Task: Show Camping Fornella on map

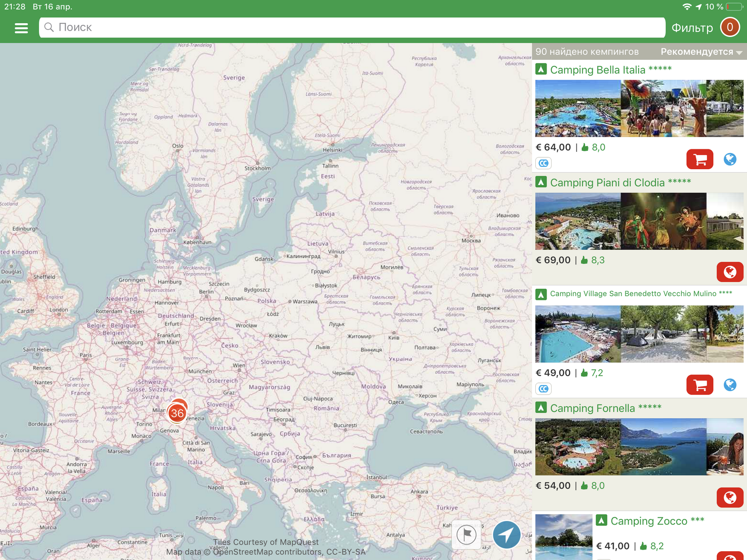Action: [730, 498]
